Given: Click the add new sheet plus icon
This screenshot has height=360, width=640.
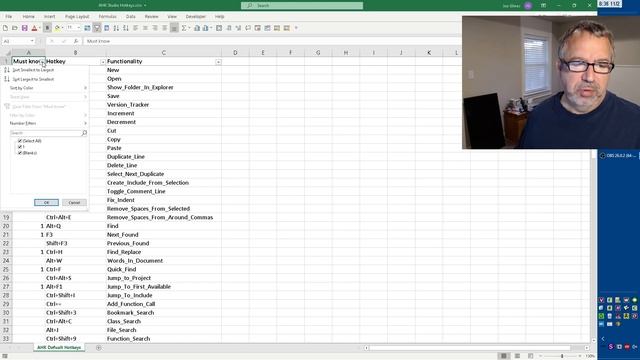Looking at the screenshot, I should coord(98,348).
